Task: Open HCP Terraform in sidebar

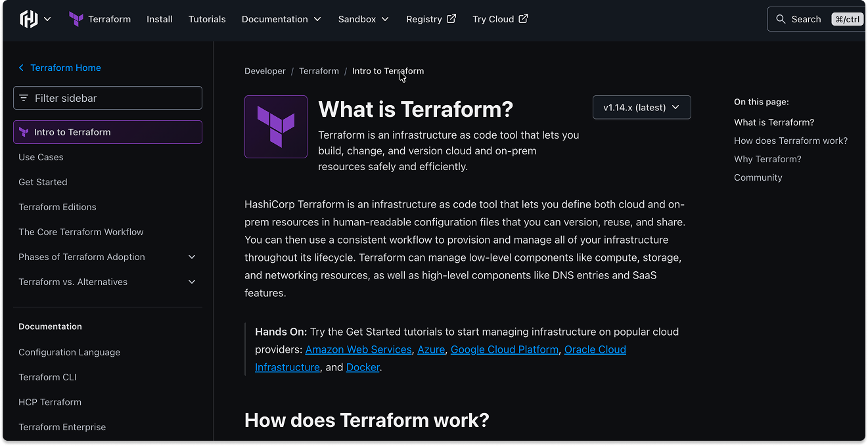Action: pyautogui.click(x=50, y=402)
